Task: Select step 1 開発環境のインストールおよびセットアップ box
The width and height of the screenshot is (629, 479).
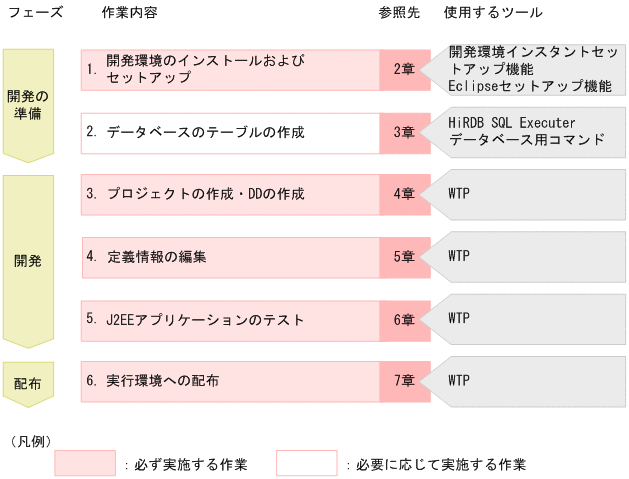Action: click(230, 69)
